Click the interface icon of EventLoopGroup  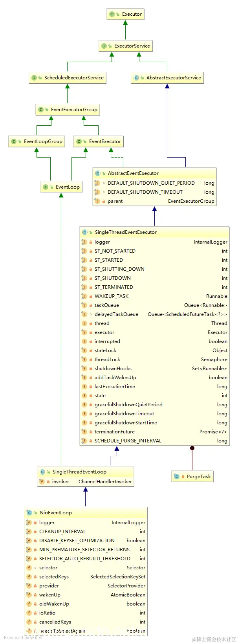coord(14,141)
